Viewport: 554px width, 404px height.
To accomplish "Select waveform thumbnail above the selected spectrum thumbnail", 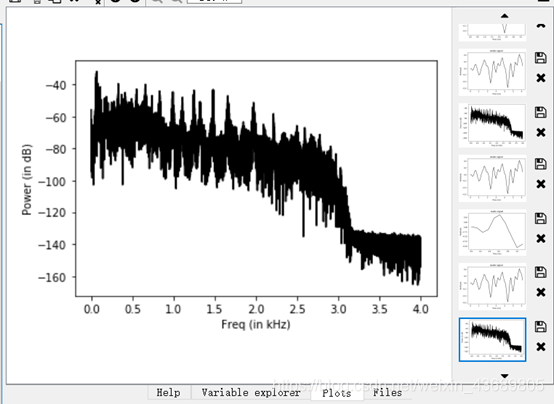I will pyautogui.click(x=493, y=286).
